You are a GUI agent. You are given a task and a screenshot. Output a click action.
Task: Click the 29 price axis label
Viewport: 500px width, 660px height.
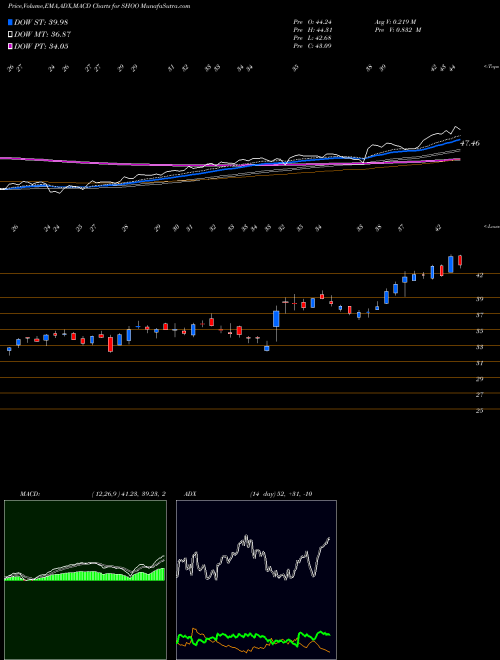479,379
